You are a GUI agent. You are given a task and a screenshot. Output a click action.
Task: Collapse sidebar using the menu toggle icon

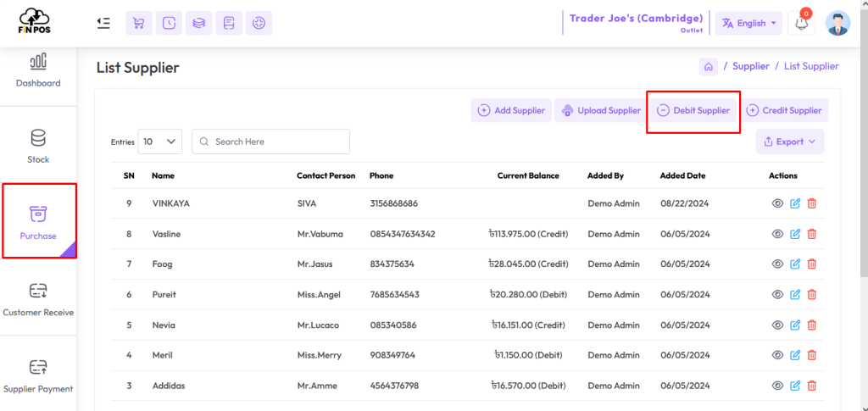coord(103,23)
